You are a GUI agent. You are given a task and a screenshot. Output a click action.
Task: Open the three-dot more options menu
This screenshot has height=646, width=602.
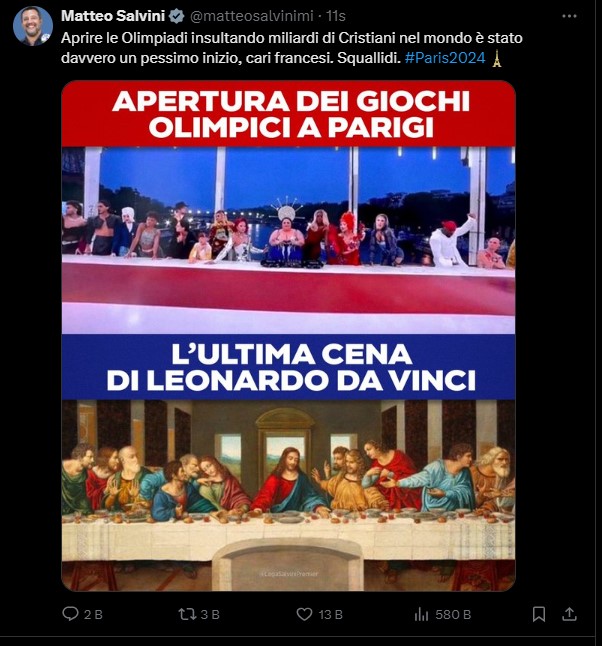[569, 16]
